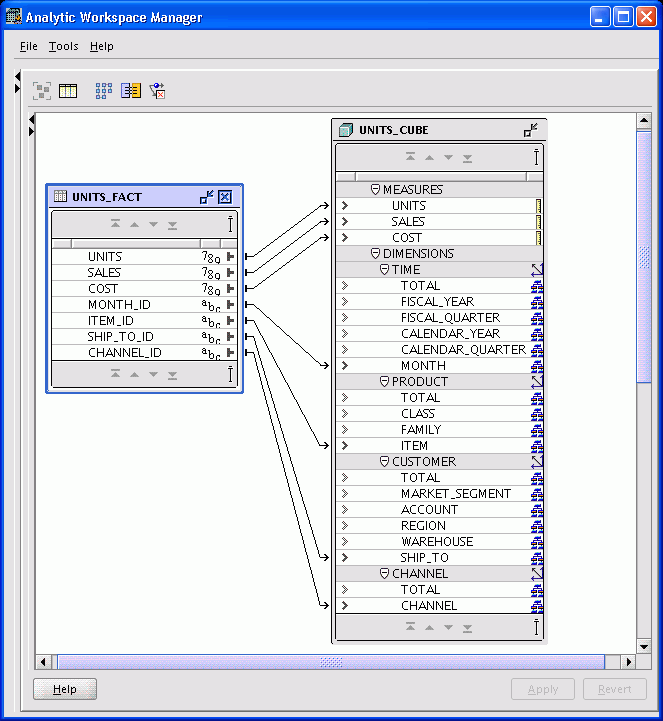The image size is (663, 721).
Task: Click hierarchy icon on FISCAL_YEAR row
Action: pyautogui.click(x=537, y=302)
